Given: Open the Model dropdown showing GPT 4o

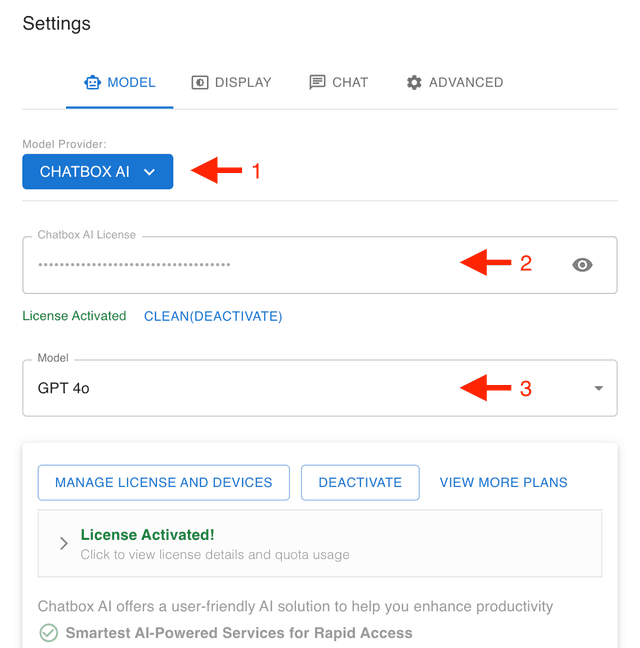Looking at the screenshot, I should (x=320, y=388).
